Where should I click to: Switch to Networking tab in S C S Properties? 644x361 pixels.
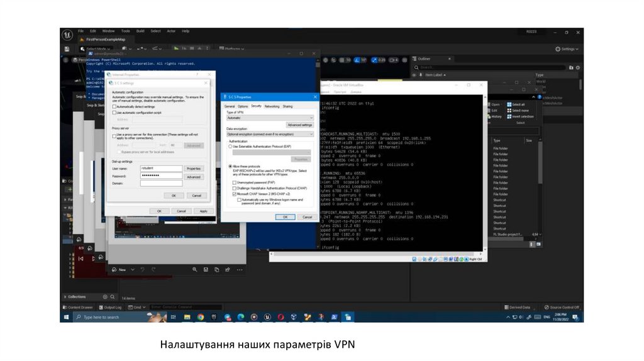(x=272, y=106)
